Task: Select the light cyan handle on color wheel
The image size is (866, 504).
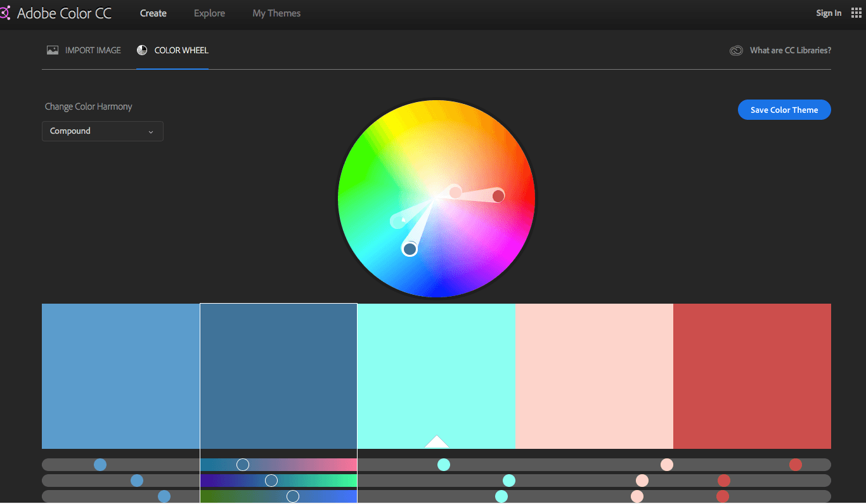Action: (x=397, y=221)
